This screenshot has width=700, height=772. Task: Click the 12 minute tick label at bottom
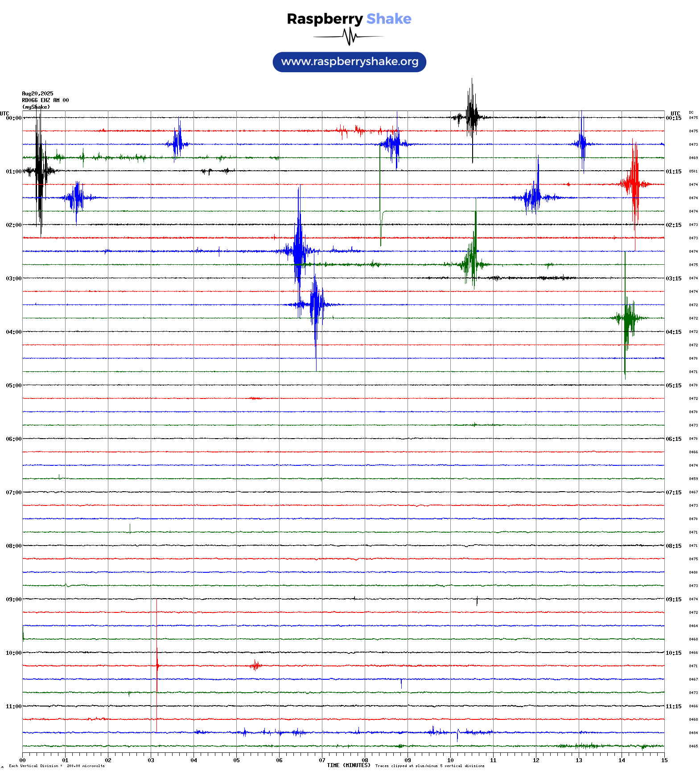(x=536, y=760)
